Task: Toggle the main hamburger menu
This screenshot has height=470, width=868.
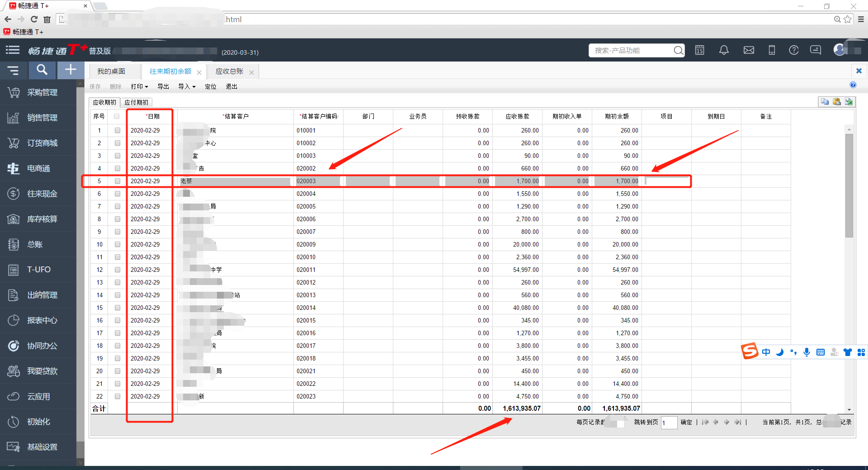Action: tap(13, 50)
